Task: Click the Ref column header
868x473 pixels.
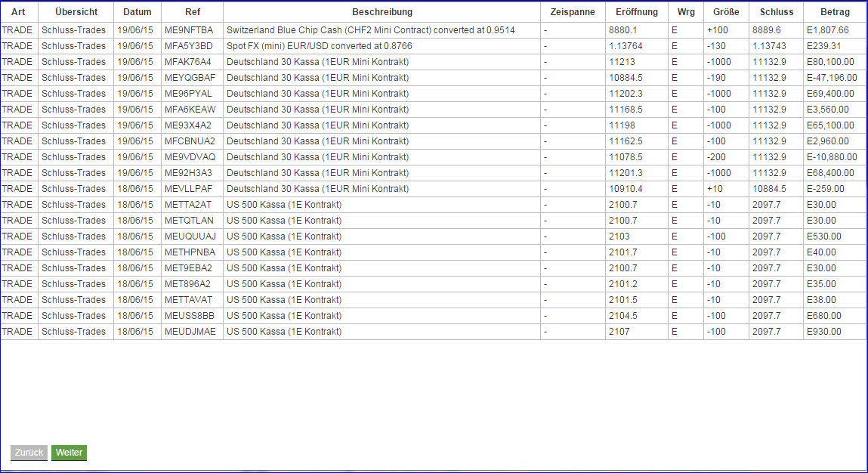Action: click(191, 11)
